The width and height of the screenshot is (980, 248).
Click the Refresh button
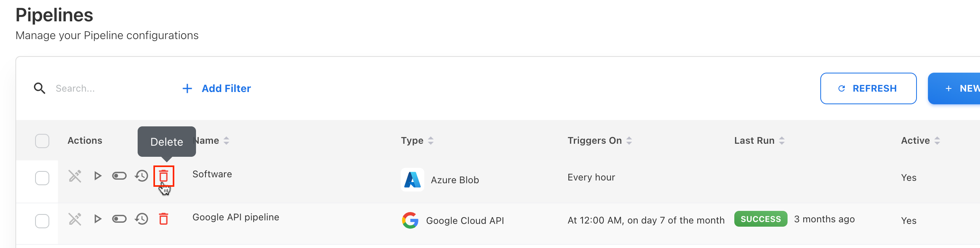click(868, 88)
